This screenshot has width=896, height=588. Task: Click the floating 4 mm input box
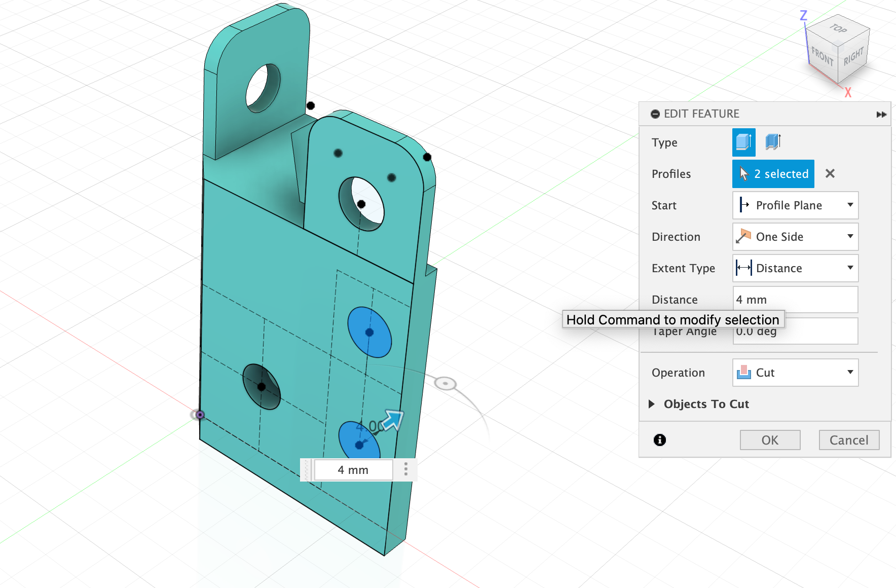coord(354,470)
